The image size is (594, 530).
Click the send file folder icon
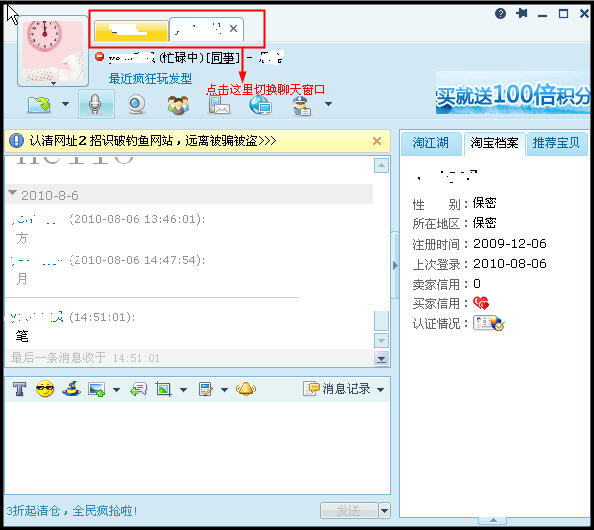39,105
